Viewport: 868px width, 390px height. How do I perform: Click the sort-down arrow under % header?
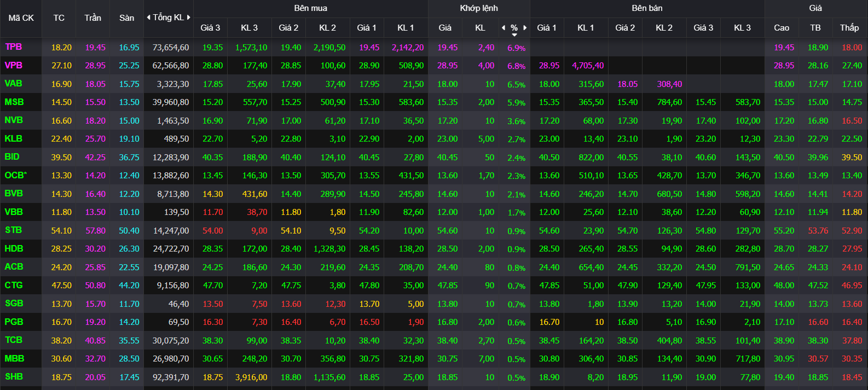[x=514, y=35]
